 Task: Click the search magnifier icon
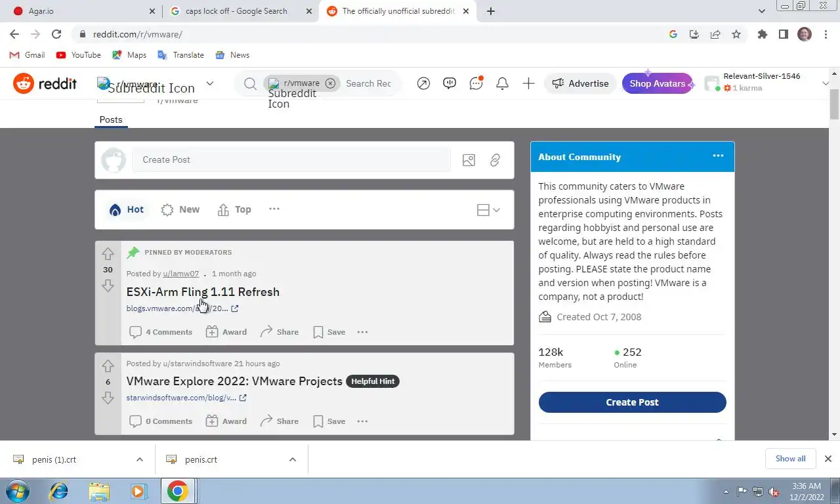click(250, 83)
